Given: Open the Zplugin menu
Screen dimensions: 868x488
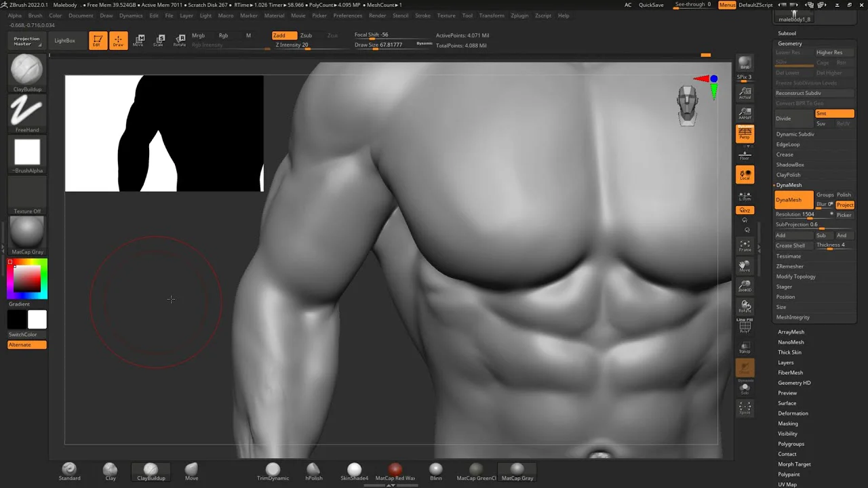Looking at the screenshot, I should 519,16.
